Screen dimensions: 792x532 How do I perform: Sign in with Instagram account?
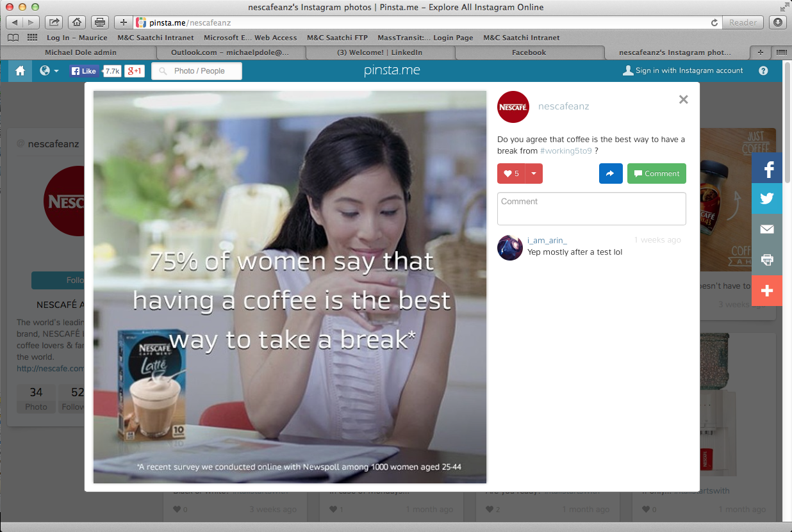[x=683, y=70]
